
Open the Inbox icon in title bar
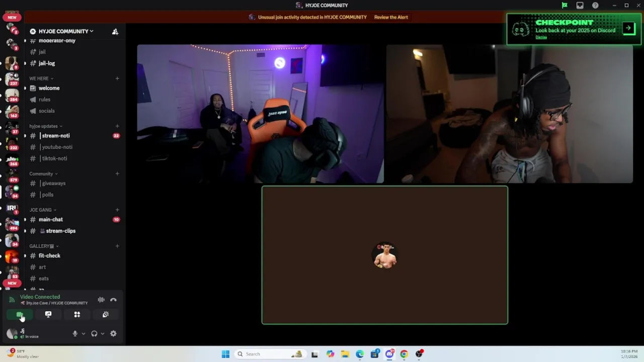tap(580, 6)
